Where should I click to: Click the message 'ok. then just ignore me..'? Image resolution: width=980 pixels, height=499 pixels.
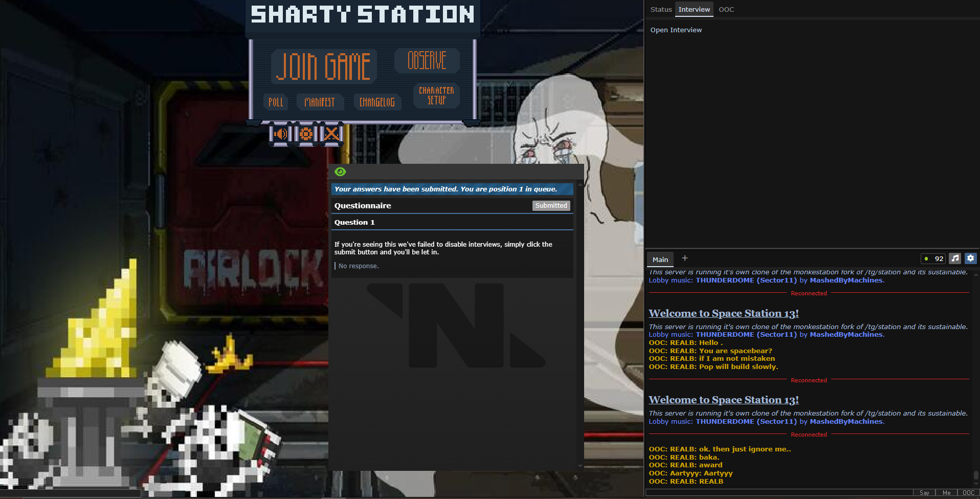745,449
